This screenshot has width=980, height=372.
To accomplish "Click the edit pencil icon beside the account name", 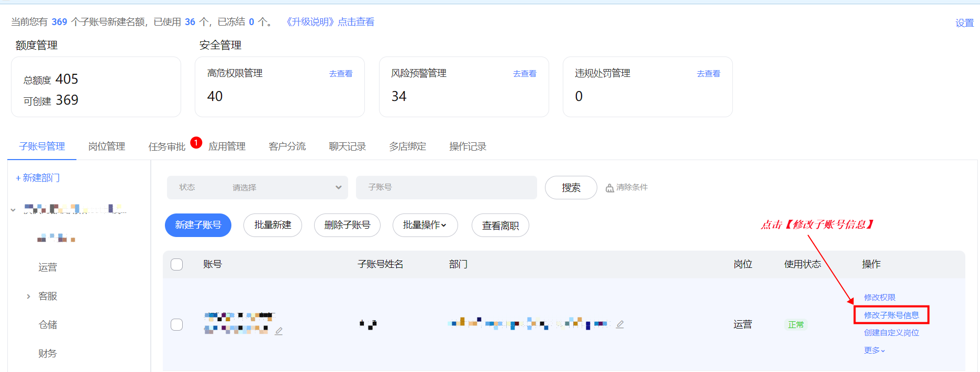I will click(279, 331).
